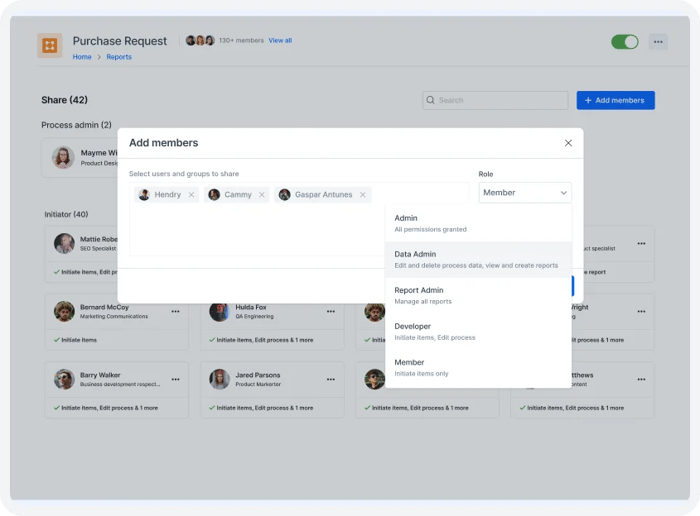Click Hulda Fox's avatar
The width and height of the screenshot is (700, 516).
(219, 311)
